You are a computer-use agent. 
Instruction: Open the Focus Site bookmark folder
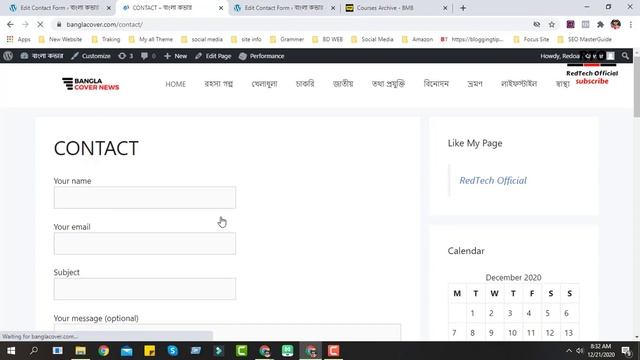click(x=531, y=39)
